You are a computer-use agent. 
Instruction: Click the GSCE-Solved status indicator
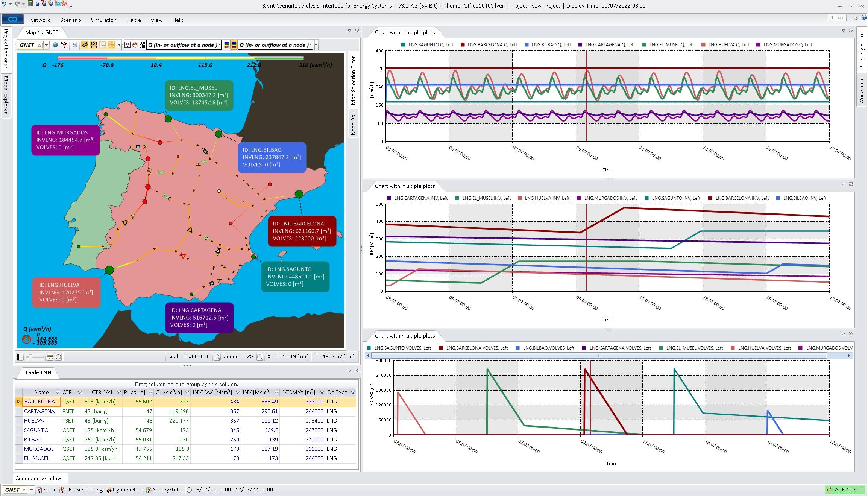click(x=845, y=490)
